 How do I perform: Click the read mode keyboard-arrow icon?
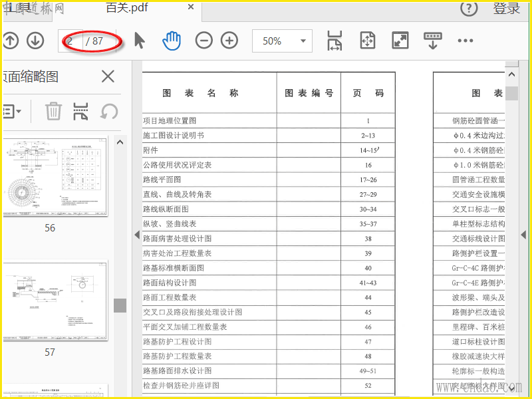(x=433, y=41)
